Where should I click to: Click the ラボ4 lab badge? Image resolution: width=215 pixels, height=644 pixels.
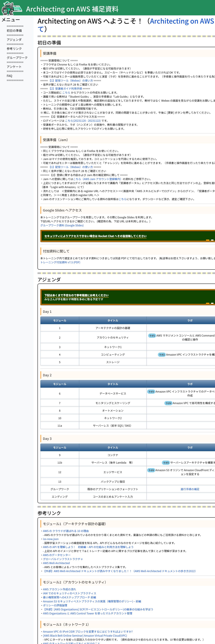pos(168,403)
